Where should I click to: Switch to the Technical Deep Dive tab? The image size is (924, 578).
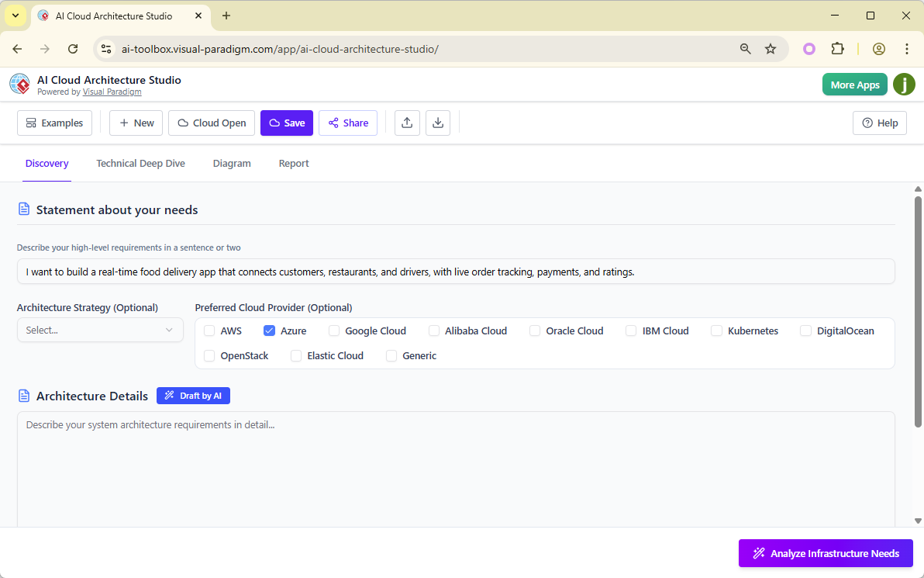(140, 163)
